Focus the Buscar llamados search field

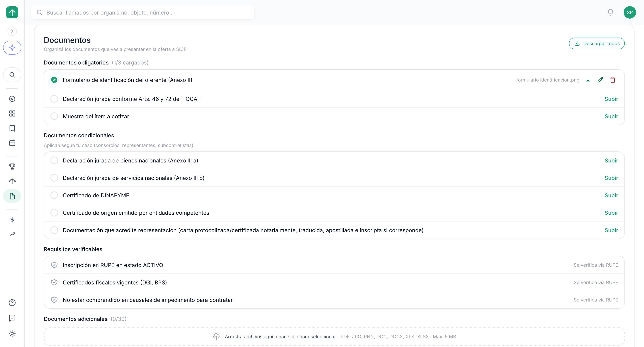point(143,13)
